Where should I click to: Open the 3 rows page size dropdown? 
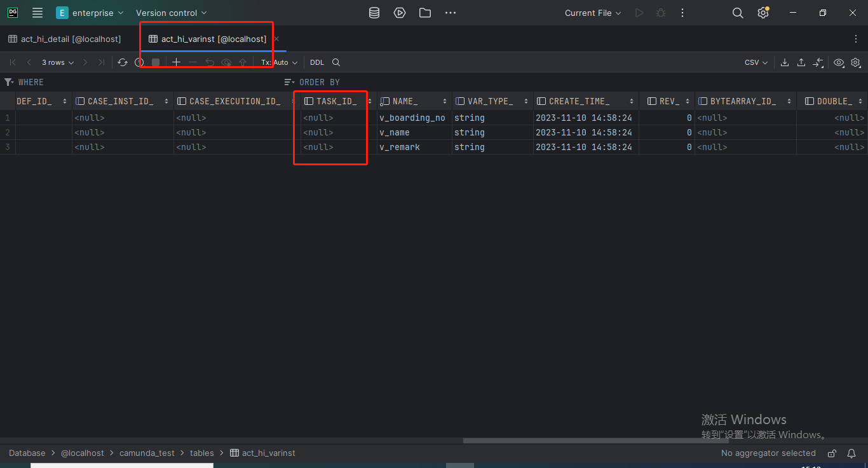tap(58, 62)
